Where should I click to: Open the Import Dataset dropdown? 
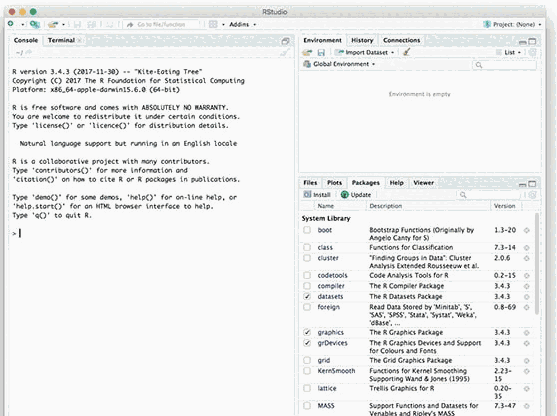click(365, 53)
